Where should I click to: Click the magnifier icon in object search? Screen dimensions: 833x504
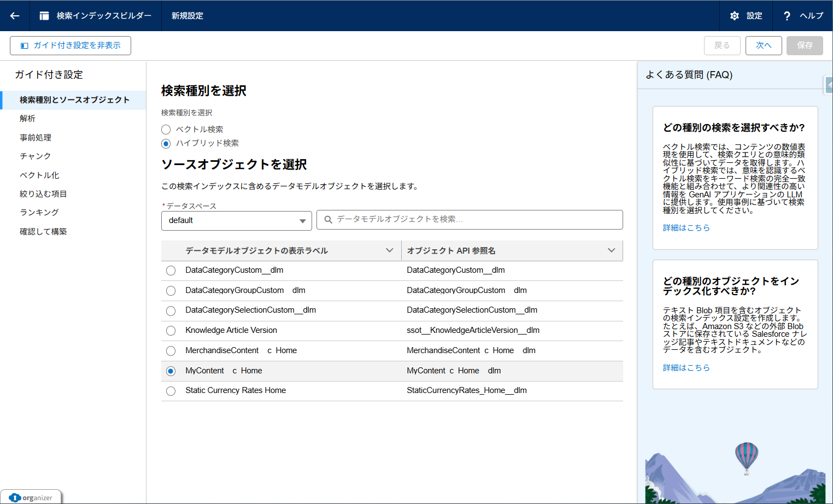328,220
